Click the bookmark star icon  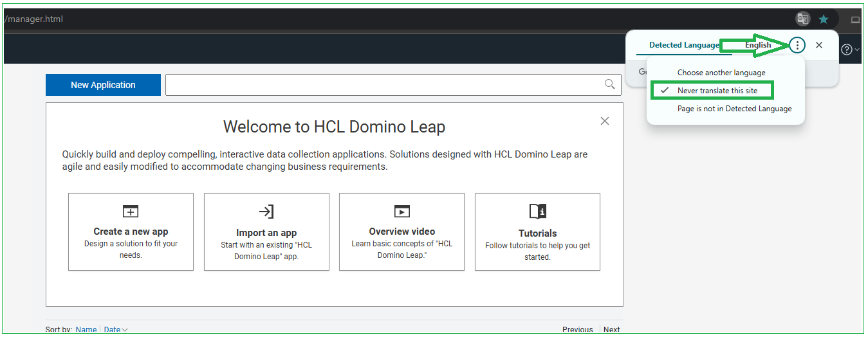tap(824, 19)
